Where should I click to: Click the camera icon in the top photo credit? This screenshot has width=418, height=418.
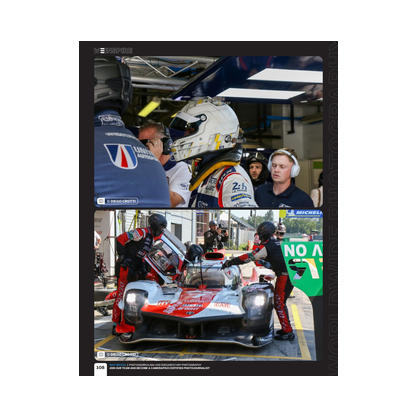(101, 201)
